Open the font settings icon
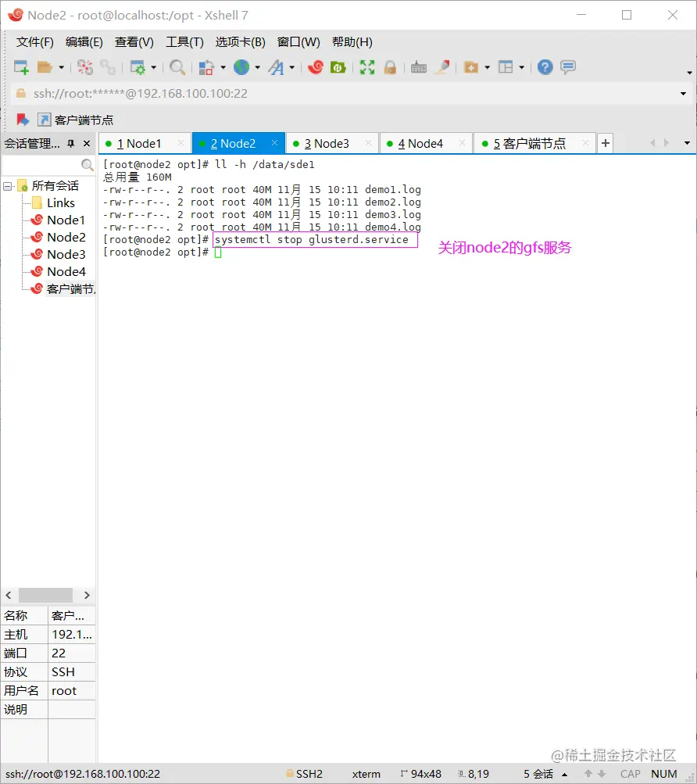The width and height of the screenshot is (697, 784). point(276,67)
